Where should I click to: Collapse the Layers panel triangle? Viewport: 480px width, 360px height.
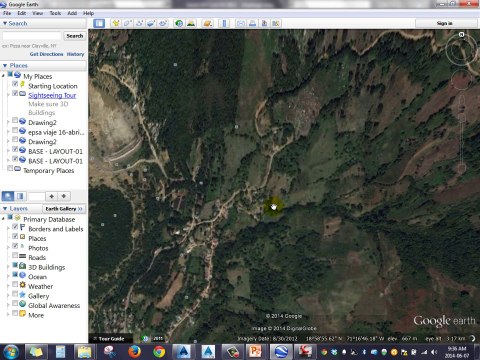coord(5,209)
